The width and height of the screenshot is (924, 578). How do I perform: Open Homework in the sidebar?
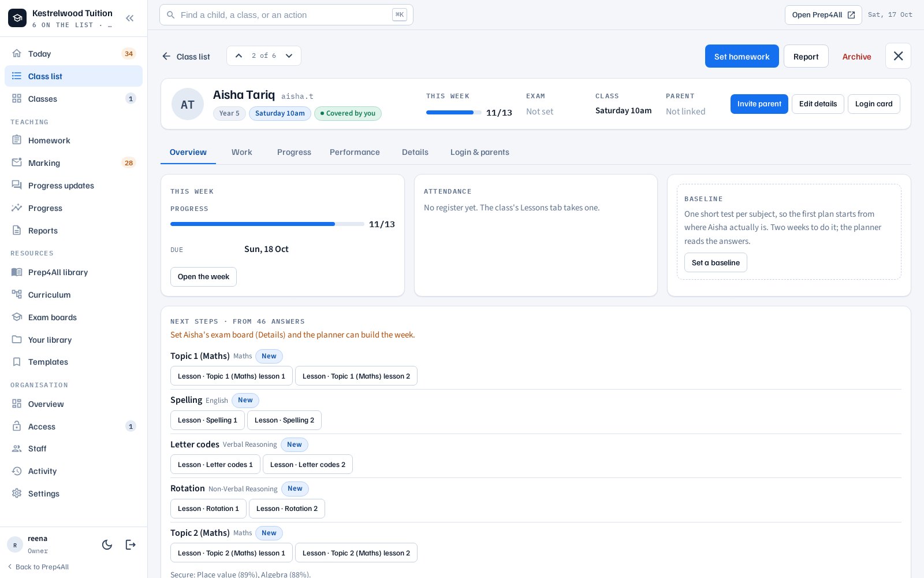point(73,140)
